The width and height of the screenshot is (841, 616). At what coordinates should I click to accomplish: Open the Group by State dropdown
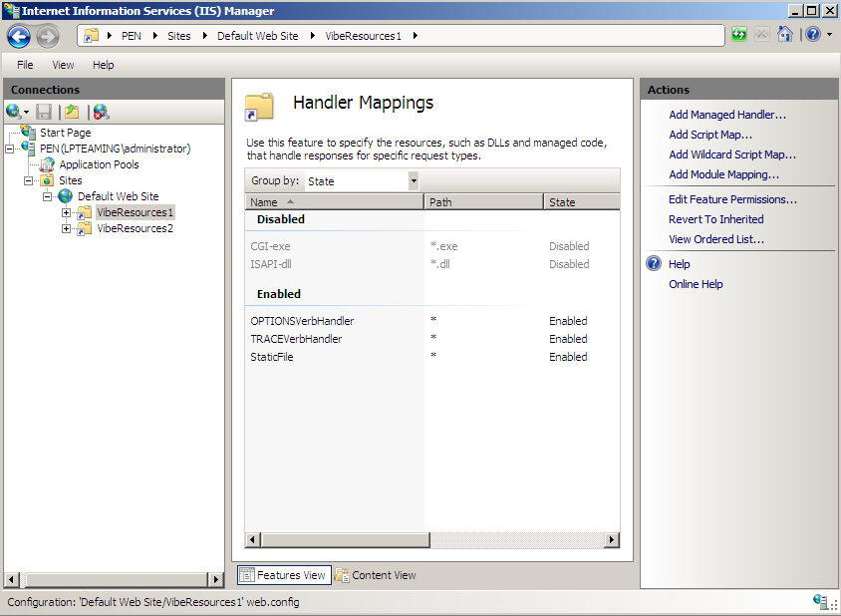[x=414, y=180]
